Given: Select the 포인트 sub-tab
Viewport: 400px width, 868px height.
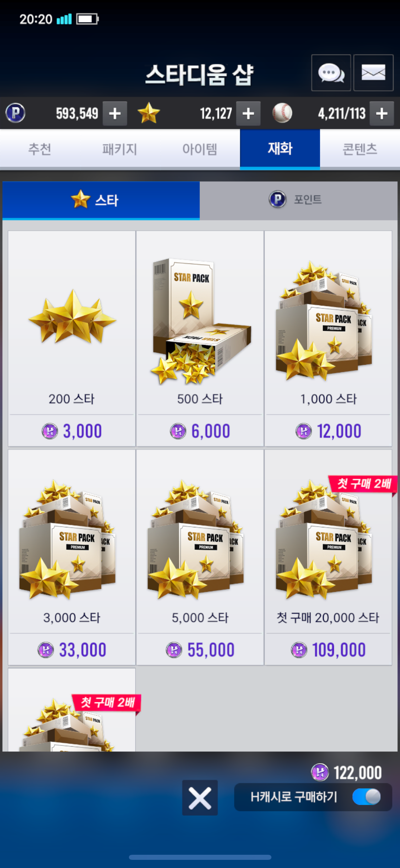Looking at the screenshot, I should coord(299,200).
